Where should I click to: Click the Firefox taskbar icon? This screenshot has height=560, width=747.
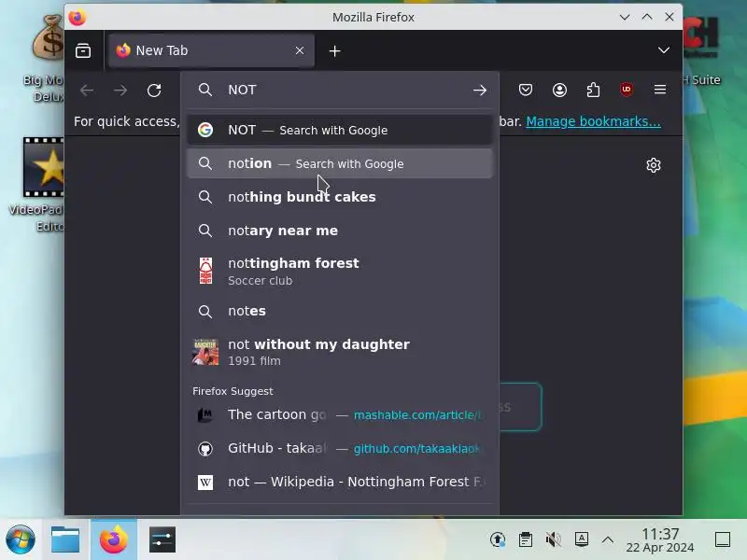point(113,540)
